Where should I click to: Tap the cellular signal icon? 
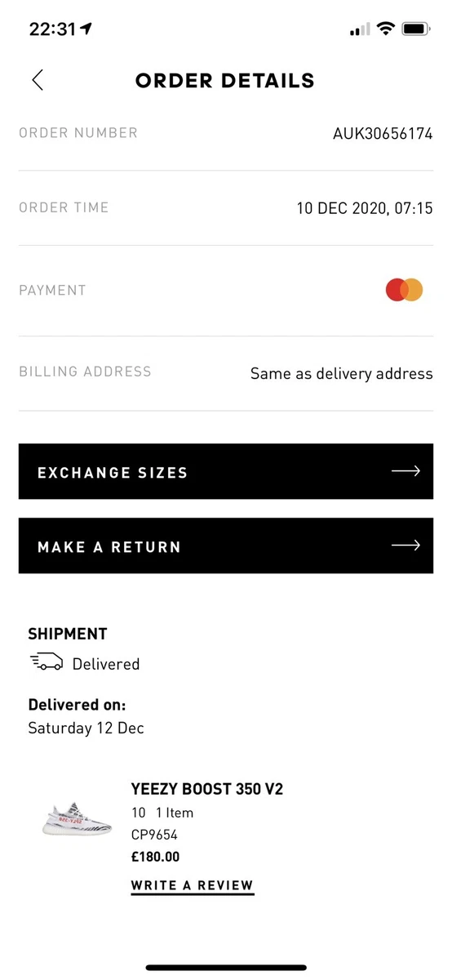359,30
